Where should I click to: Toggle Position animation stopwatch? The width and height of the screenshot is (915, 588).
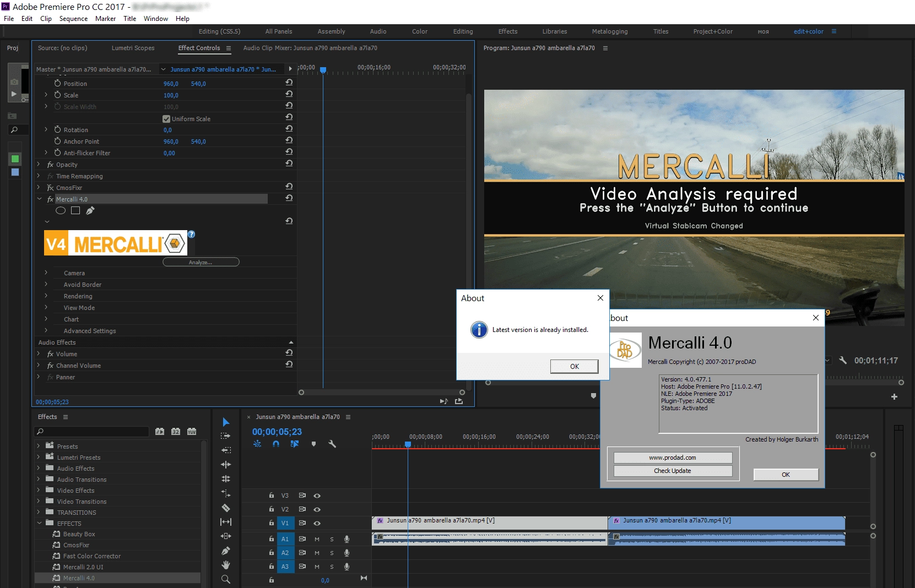57,83
